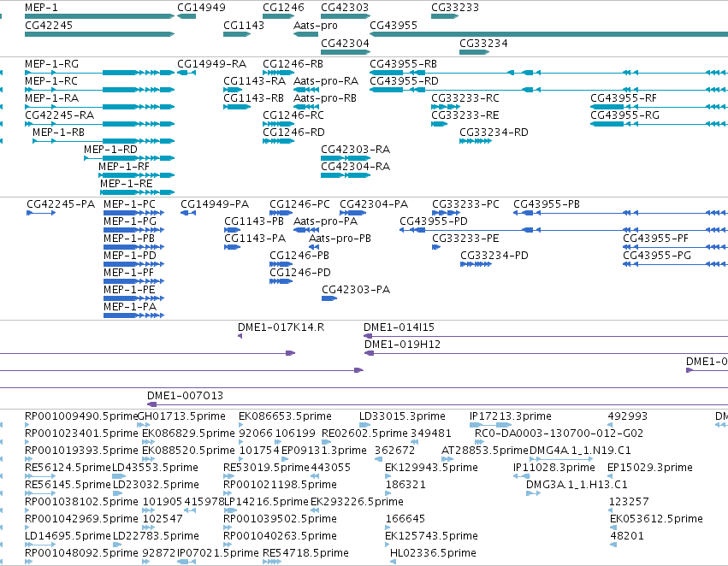
Task: Click protein label CG1246-PD
Action: 300,273
